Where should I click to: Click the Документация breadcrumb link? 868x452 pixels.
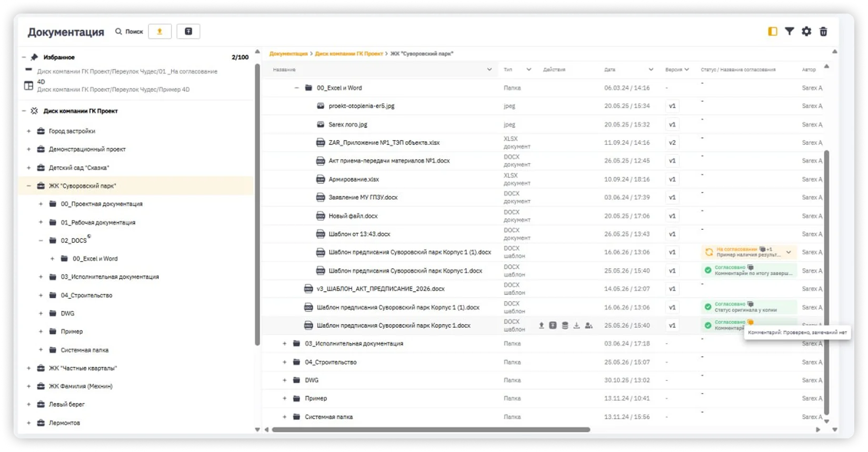(288, 54)
